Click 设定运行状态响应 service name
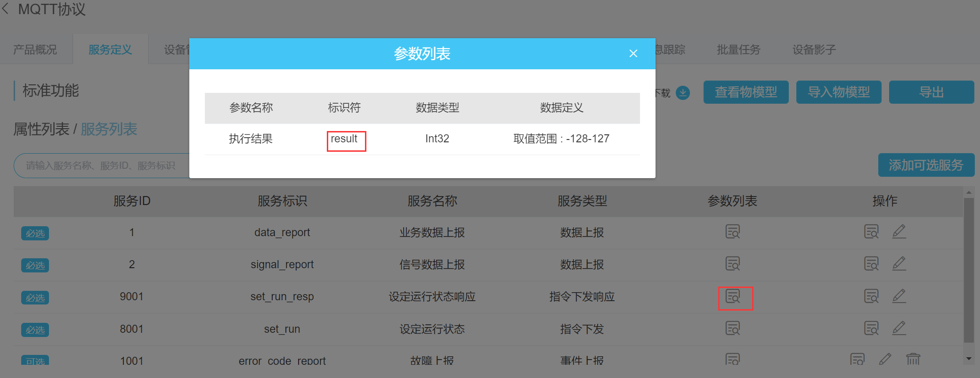The width and height of the screenshot is (980, 378). (x=432, y=296)
